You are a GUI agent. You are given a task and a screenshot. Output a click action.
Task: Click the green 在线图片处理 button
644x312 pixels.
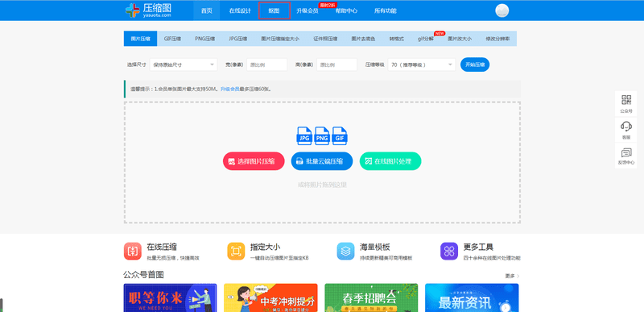390,161
